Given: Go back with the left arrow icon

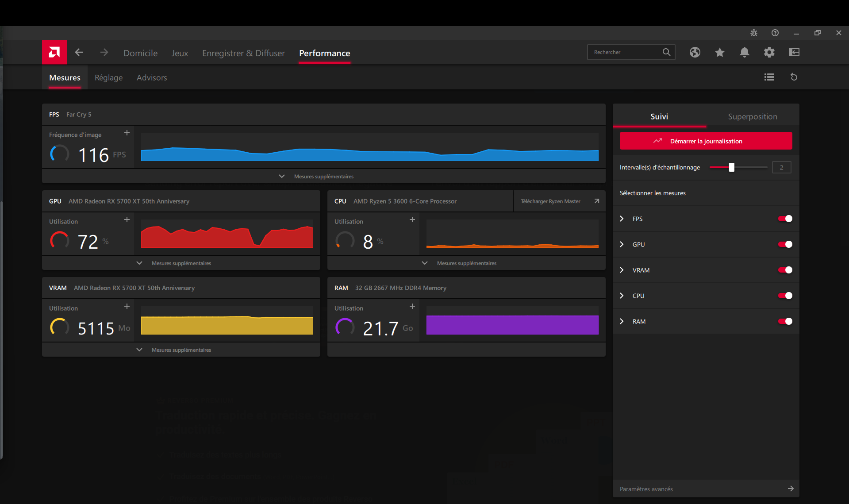Looking at the screenshot, I should [x=79, y=52].
